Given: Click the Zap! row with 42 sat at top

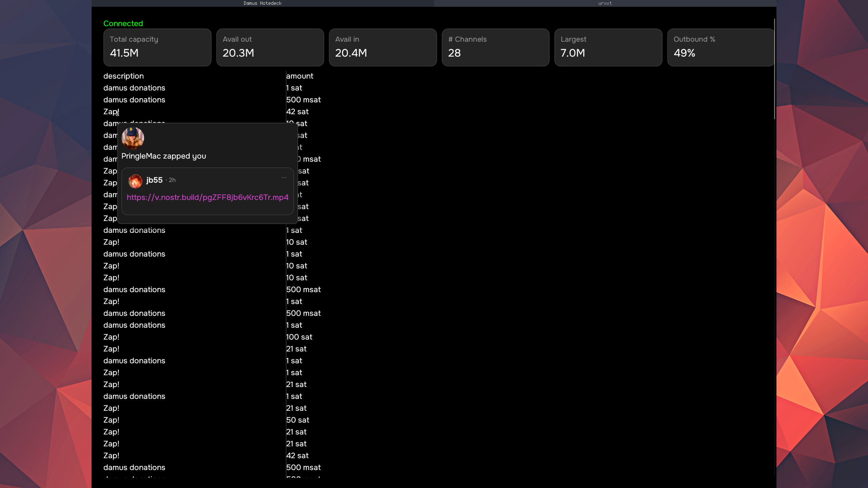Looking at the screenshot, I should click(111, 112).
